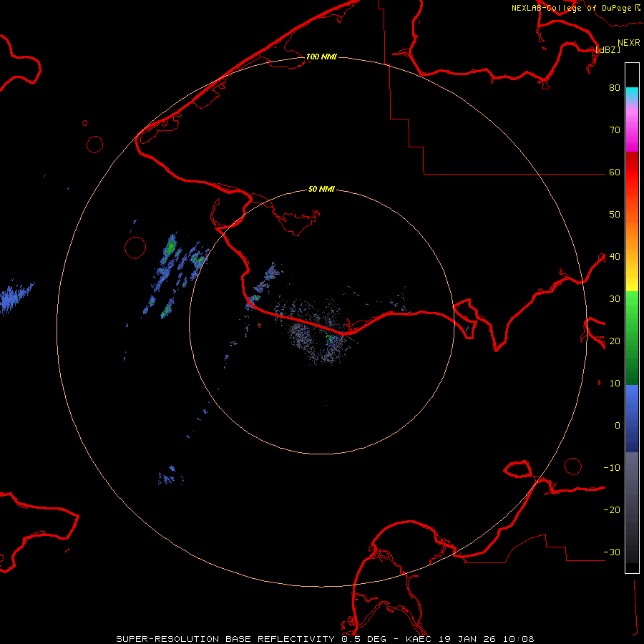Click the 0 dBZ scale label
This screenshot has width=644, height=644.
point(618,426)
